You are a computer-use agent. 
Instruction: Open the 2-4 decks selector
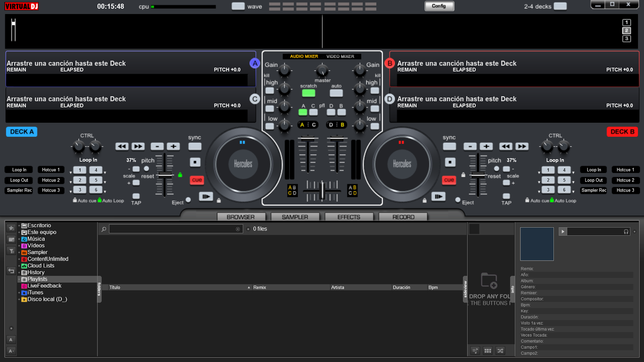[x=559, y=6]
